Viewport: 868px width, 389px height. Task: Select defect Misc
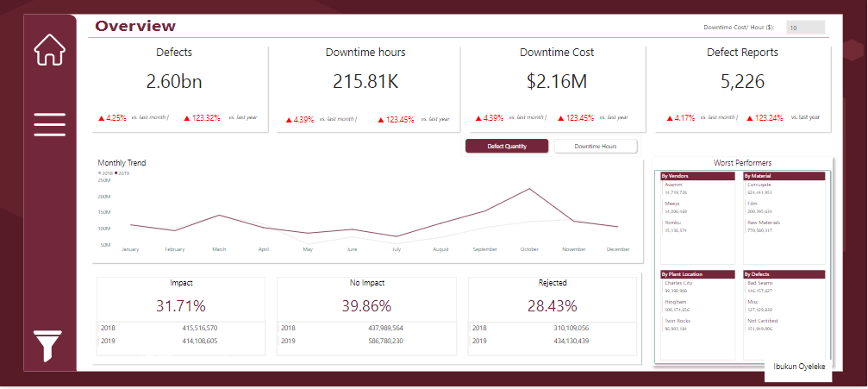(752, 302)
